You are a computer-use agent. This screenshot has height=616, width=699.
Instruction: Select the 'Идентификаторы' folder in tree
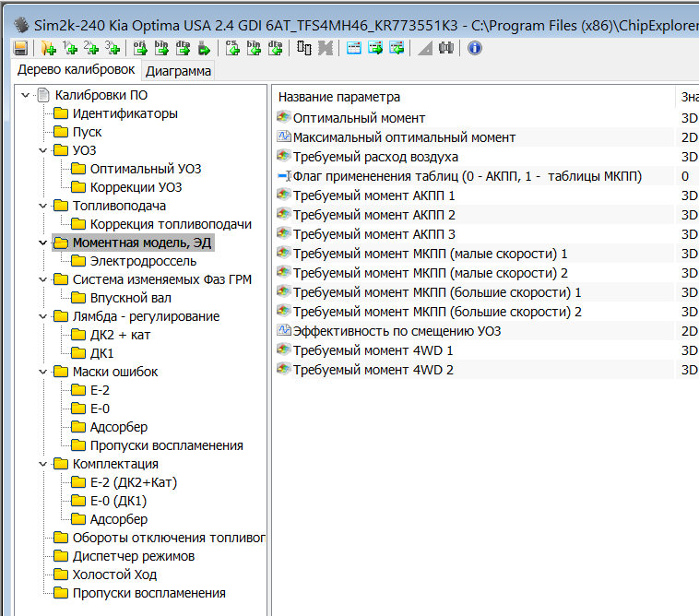coord(124,113)
